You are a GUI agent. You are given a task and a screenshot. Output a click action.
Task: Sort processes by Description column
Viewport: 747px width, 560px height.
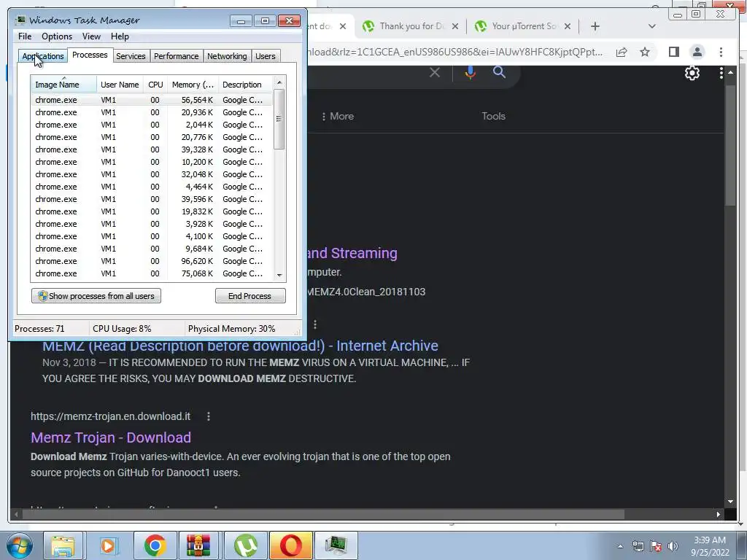pyautogui.click(x=245, y=85)
